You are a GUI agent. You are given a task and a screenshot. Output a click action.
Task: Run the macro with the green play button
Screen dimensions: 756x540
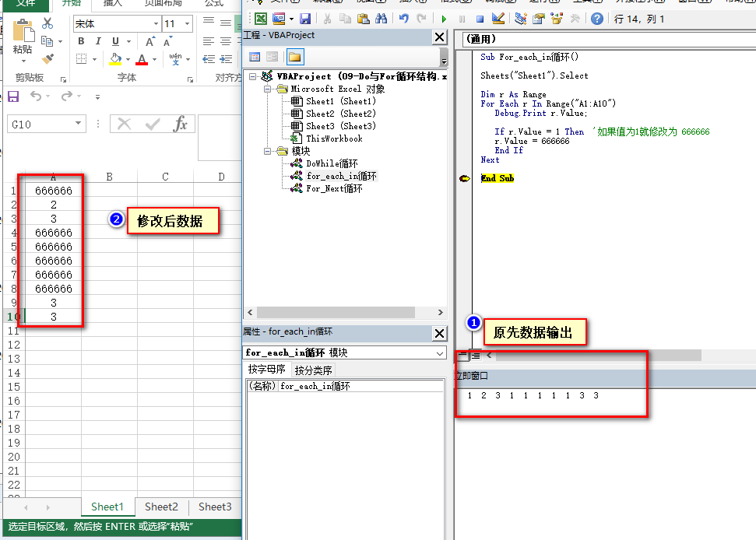click(444, 18)
